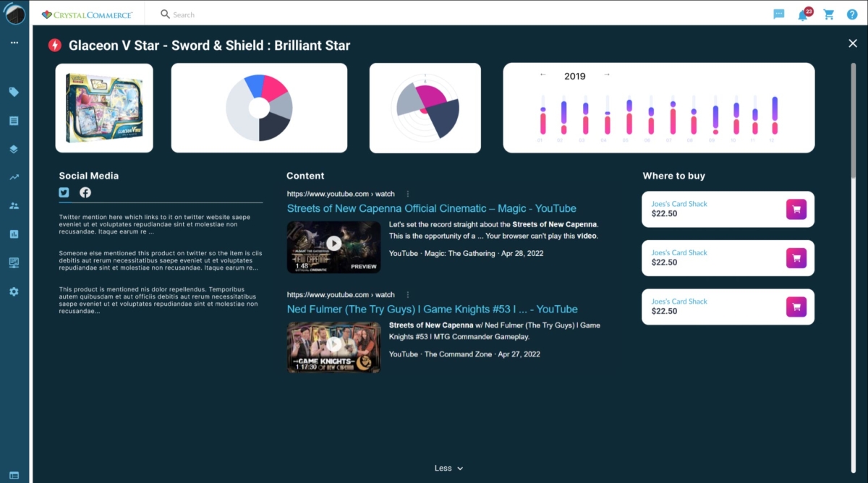The height and width of the screenshot is (483, 868).
Task: Open Ned Fulmer Game Knights #53 link
Action: [433, 309]
